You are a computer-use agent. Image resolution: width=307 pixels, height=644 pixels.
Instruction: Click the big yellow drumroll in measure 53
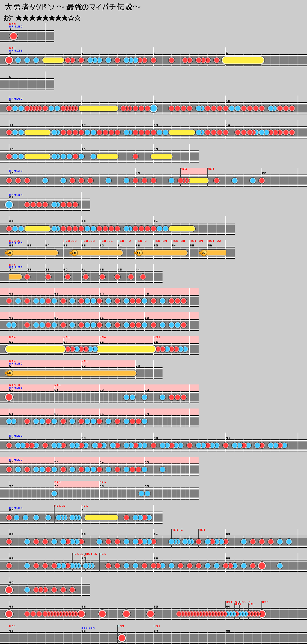[35, 349]
